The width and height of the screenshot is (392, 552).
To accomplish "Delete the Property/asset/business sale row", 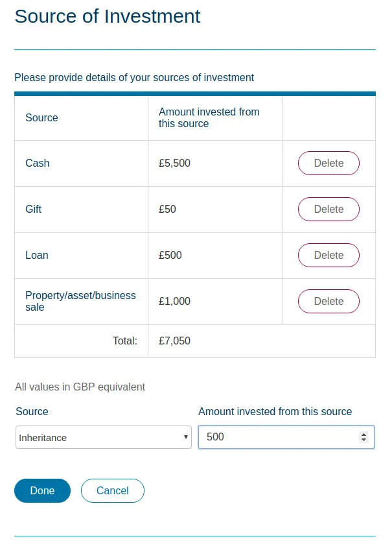I will coord(329,302).
